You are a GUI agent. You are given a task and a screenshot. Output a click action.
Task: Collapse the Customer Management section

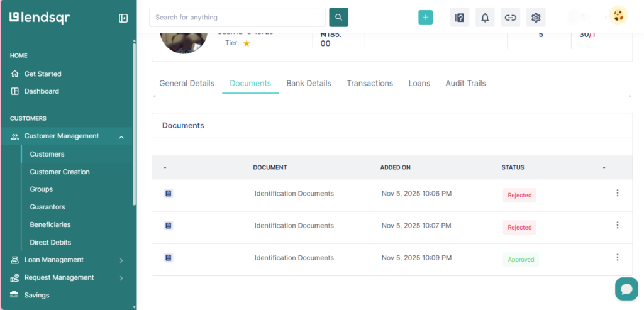(121, 136)
